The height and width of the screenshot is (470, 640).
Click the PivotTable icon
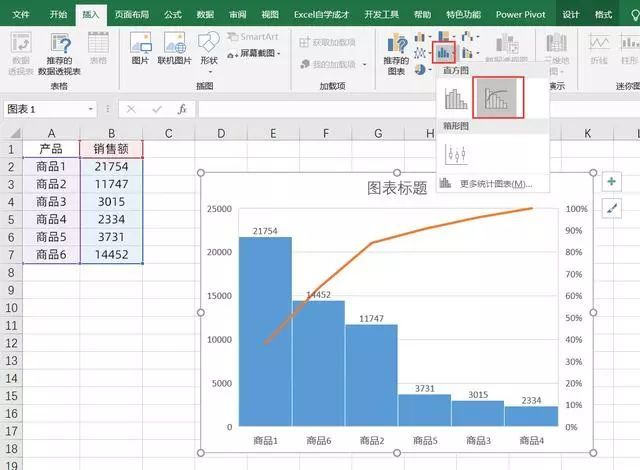pos(21,53)
